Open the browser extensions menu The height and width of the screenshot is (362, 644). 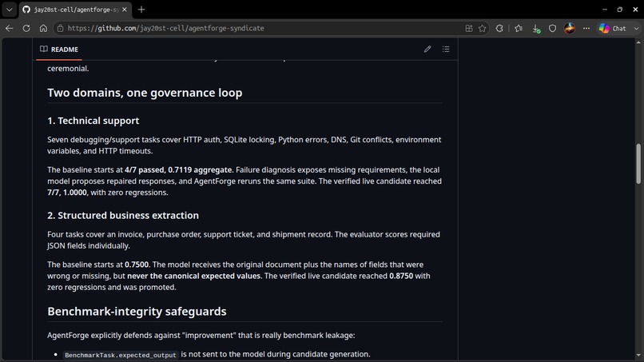point(499,28)
